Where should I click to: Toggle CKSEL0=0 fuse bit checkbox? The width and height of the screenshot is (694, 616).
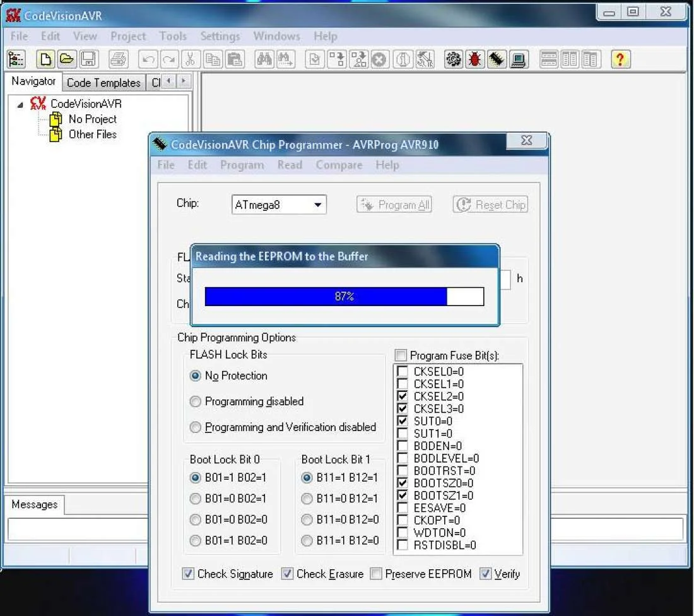pyautogui.click(x=403, y=371)
